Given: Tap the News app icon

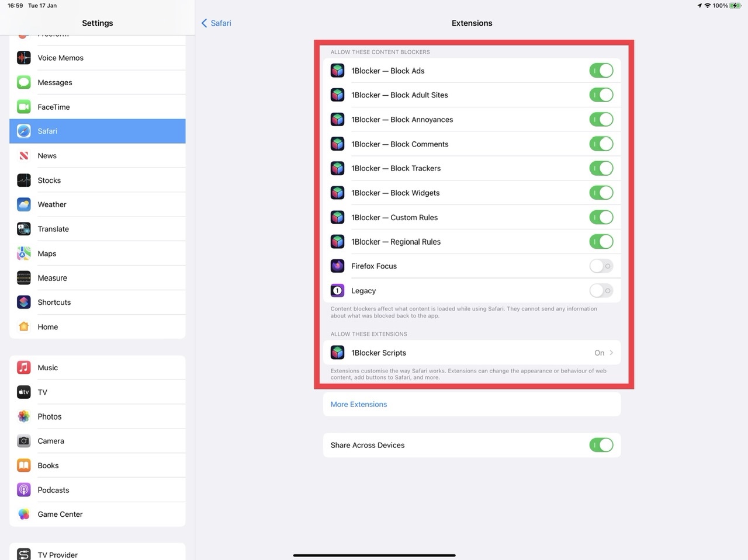Looking at the screenshot, I should pos(24,155).
